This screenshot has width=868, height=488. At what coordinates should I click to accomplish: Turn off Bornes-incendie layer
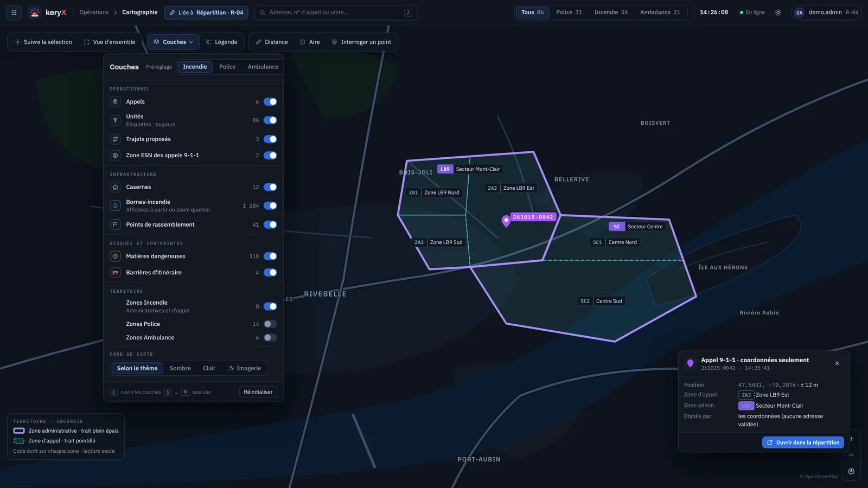click(270, 206)
